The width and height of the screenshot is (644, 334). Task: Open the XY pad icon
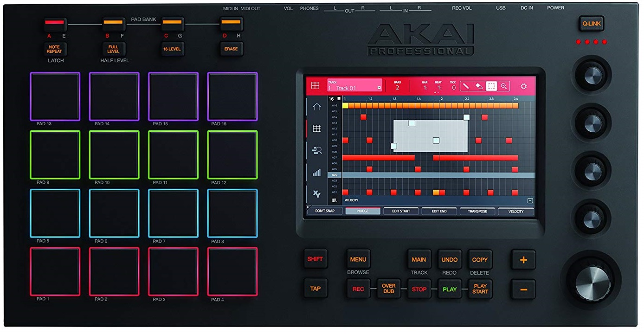316,194
